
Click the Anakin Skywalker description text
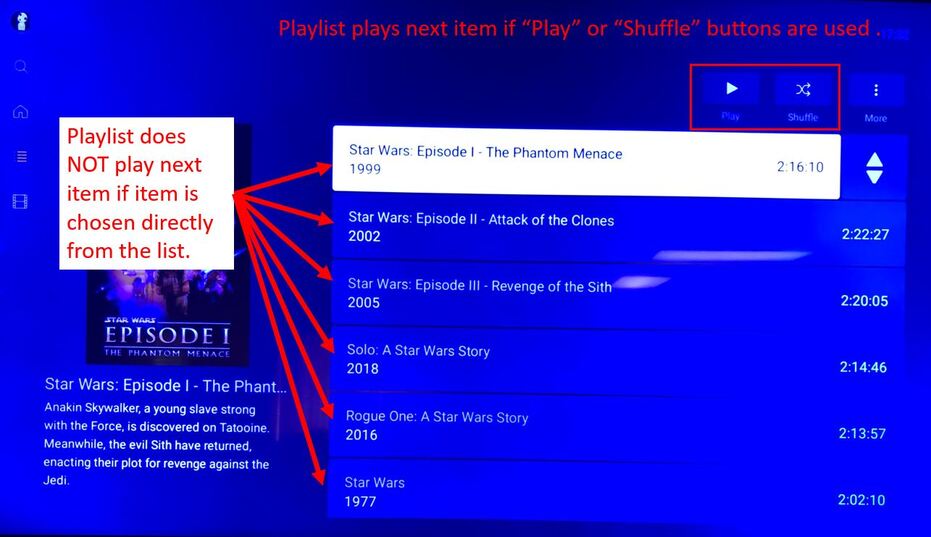(157, 444)
